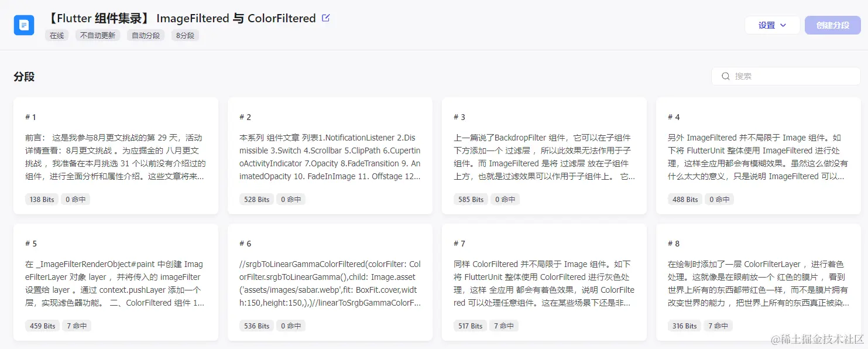Click 7 命中 badge on segment 8

pos(719,326)
